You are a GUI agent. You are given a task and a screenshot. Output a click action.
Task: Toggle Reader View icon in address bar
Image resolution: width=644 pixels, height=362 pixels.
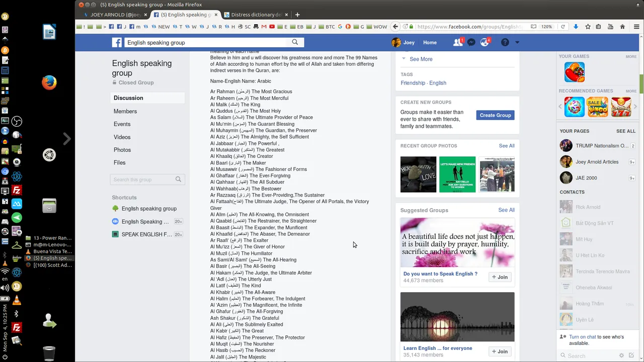click(x=533, y=27)
